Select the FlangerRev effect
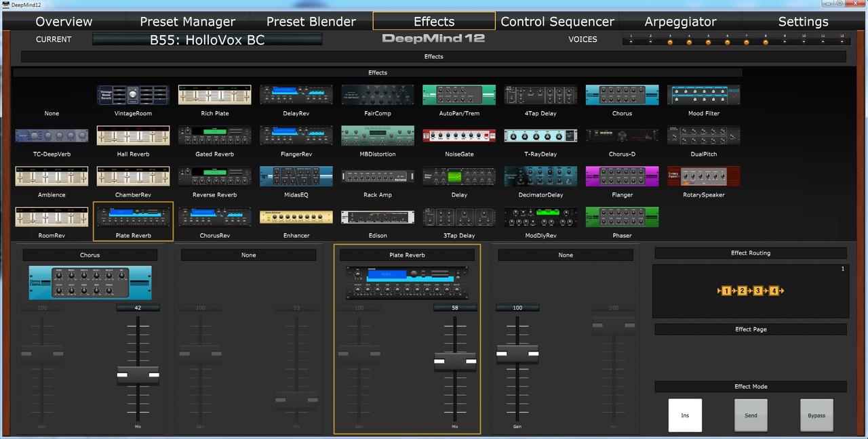Viewport: 868px width, 439px height. tap(296, 135)
